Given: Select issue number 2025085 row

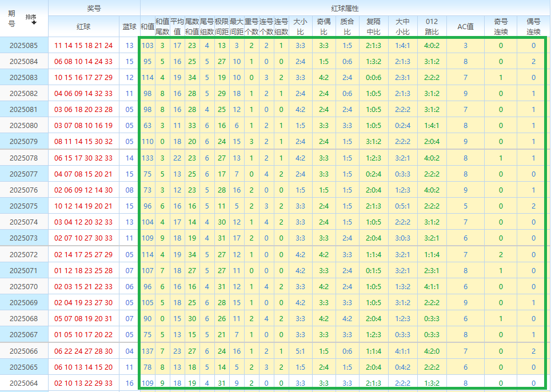Looking at the screenshot, I should [x=24, y=45].
